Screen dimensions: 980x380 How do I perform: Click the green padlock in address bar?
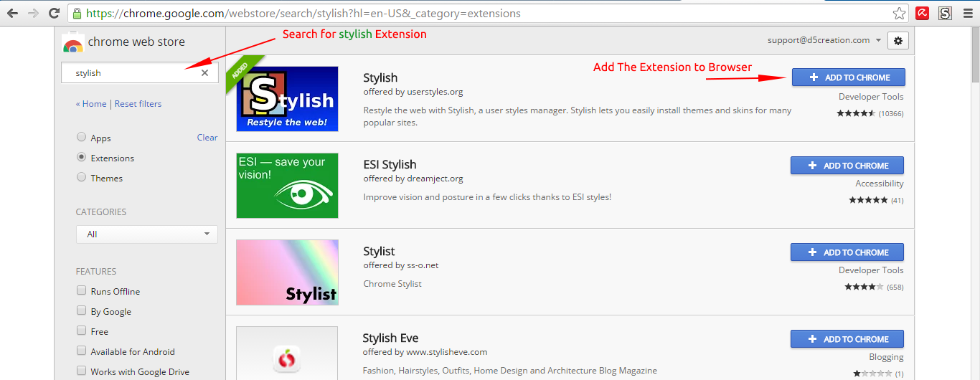point(77,14)
